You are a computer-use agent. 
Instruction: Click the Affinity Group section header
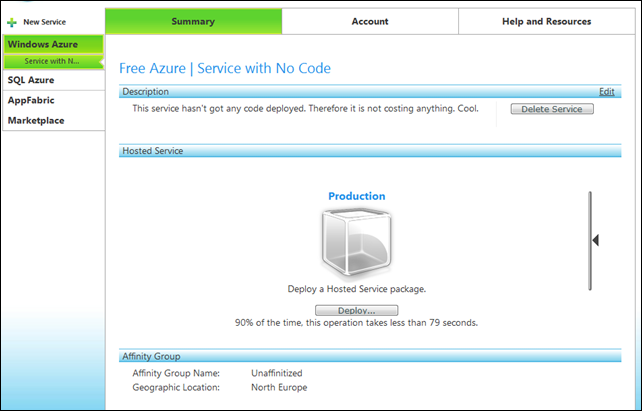coord(370,356)
